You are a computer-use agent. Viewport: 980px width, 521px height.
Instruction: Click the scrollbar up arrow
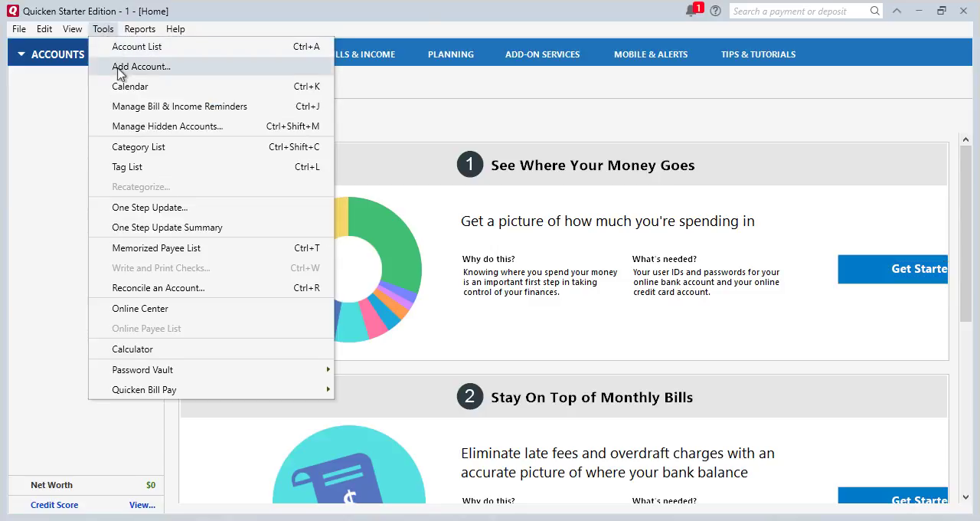click(965, 140)
